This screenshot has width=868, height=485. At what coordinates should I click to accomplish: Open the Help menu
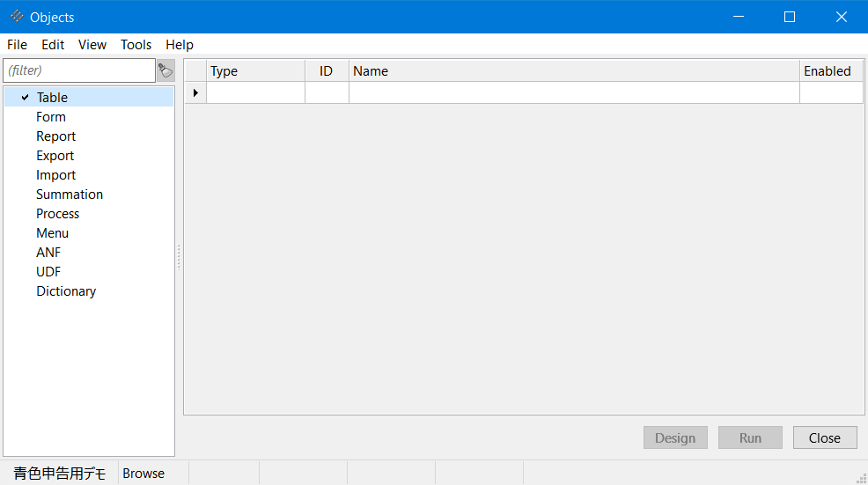tap(180, 45)
